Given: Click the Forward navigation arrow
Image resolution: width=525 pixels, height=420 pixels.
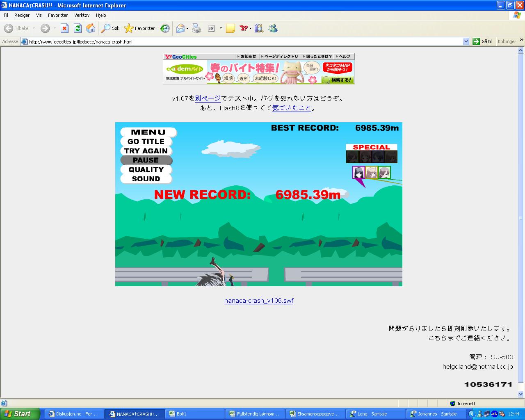Looking at the screenshot, I should click(x=45, y=28).
